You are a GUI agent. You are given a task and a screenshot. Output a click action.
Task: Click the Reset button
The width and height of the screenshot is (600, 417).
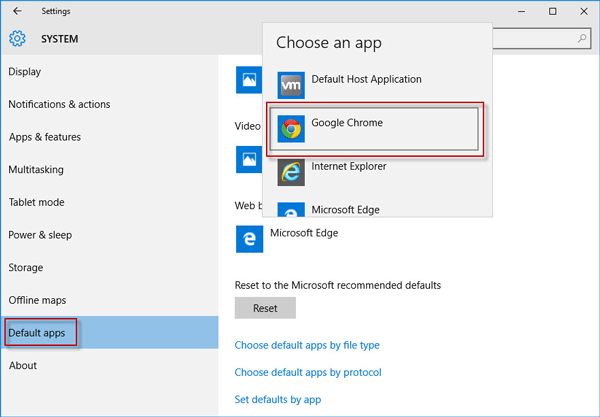coord(265,308)
